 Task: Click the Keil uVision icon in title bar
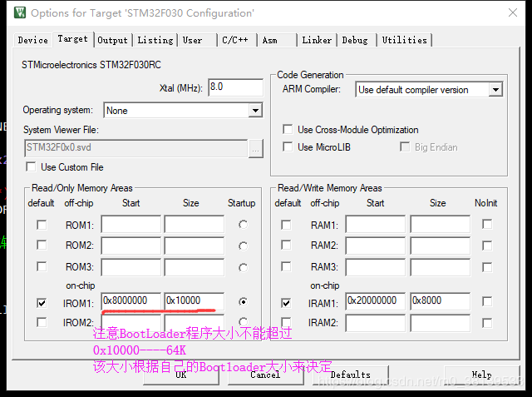tap(20, 12)
